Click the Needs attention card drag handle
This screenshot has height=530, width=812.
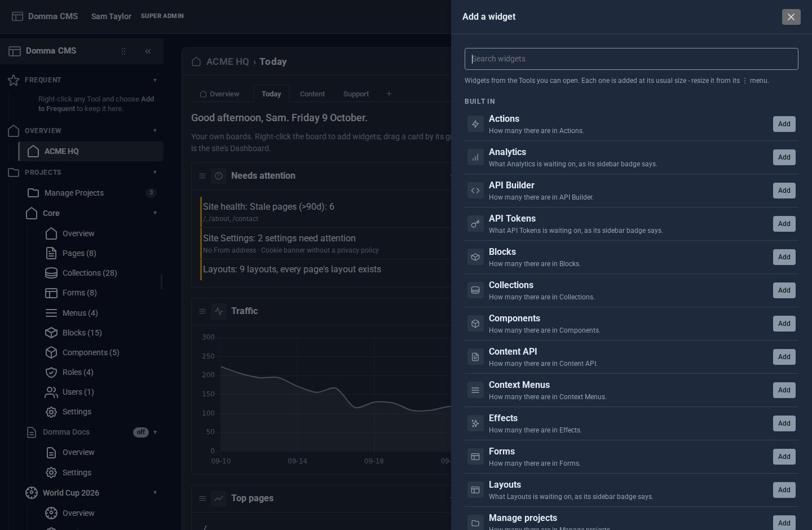pyautogui.click(x=202, y=176)
